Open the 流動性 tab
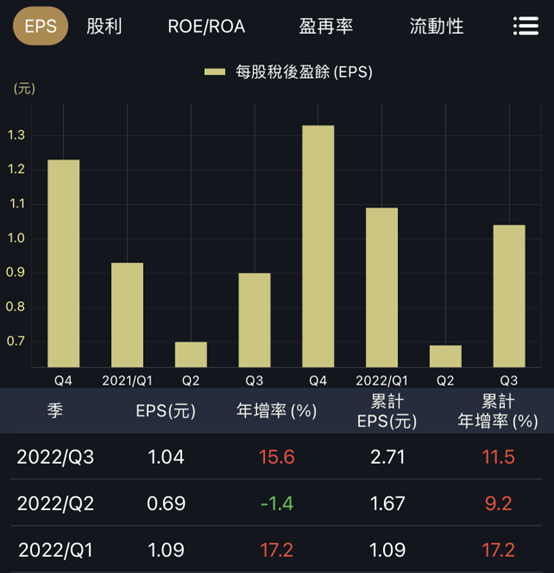 point(437,26)
